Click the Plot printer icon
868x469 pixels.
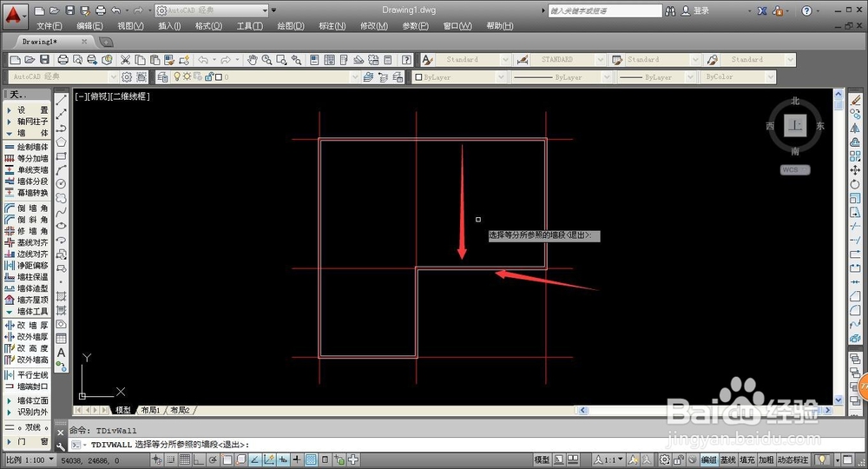tap(63, 60)
